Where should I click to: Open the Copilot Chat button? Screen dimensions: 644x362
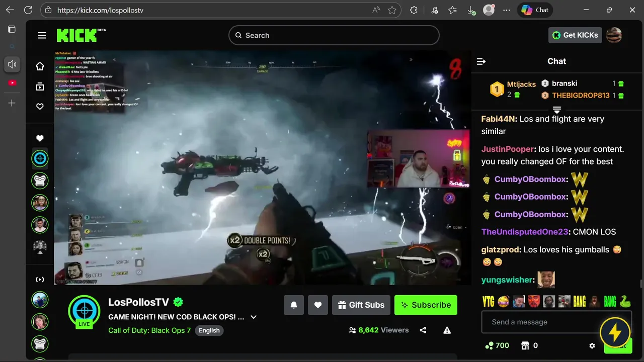coord(535,10)
